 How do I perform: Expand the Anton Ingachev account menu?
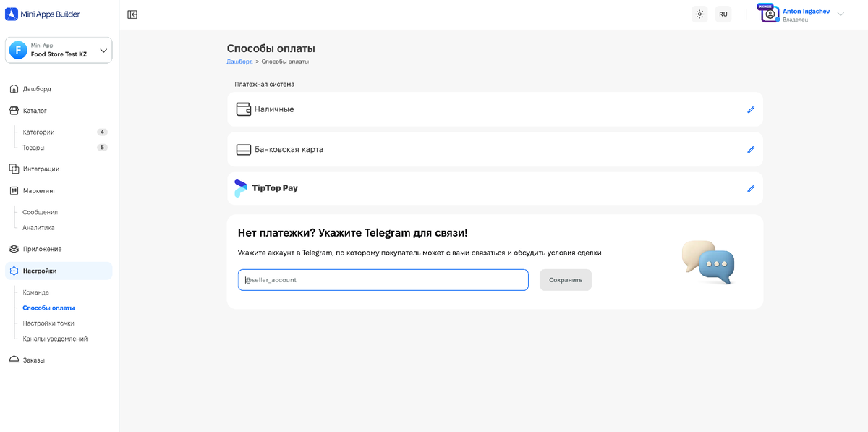pos(803,13)
